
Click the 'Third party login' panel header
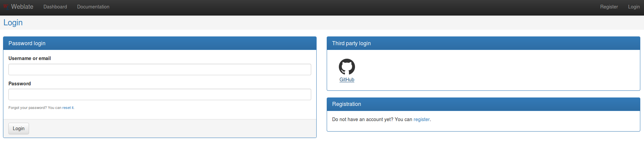coord(483,43)
